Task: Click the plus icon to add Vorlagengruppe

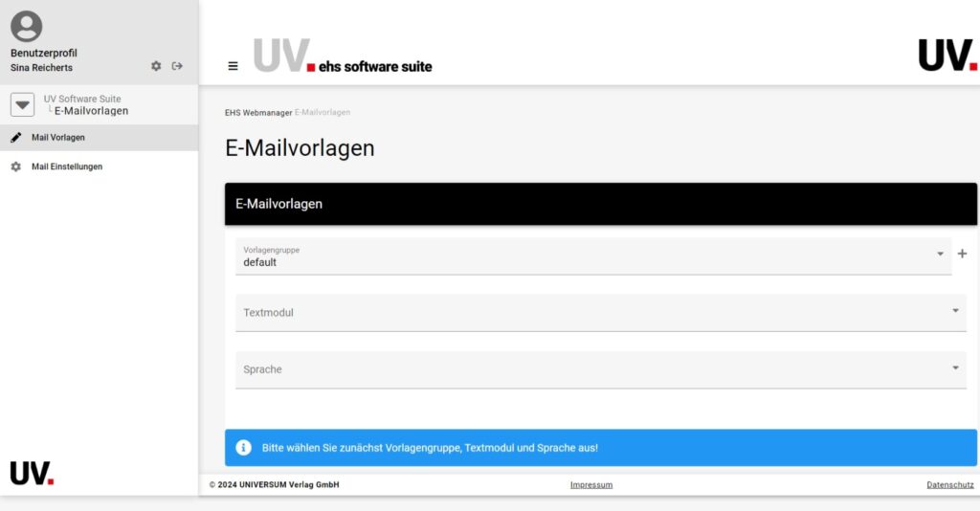Action: click(963, 254)
